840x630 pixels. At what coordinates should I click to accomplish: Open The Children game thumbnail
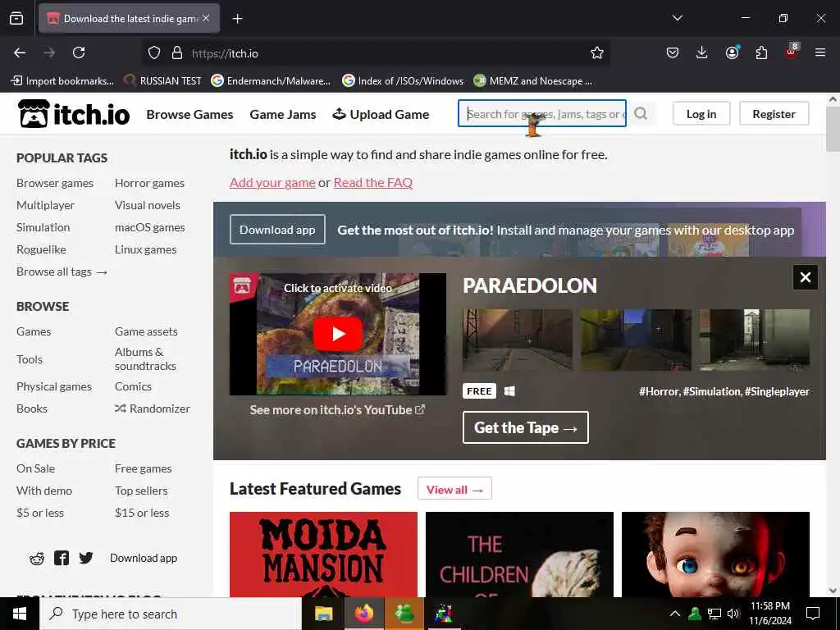519,555
